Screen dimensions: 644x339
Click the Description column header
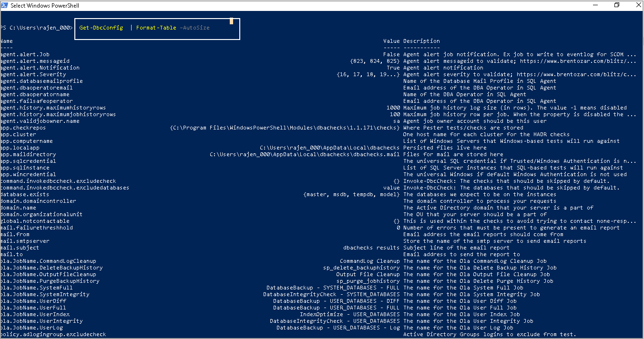[x=421, y=41]
